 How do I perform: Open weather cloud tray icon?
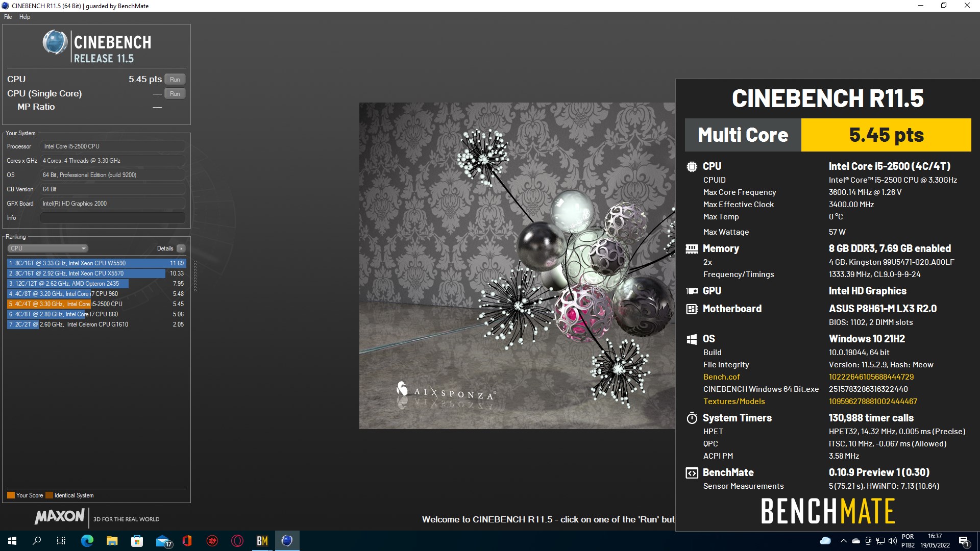click(825, 541)
